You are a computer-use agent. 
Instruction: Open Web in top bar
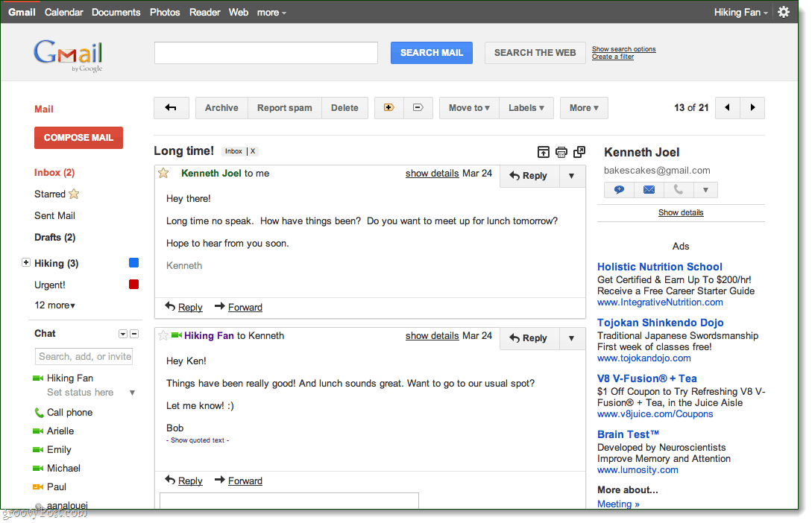point(239,12)
